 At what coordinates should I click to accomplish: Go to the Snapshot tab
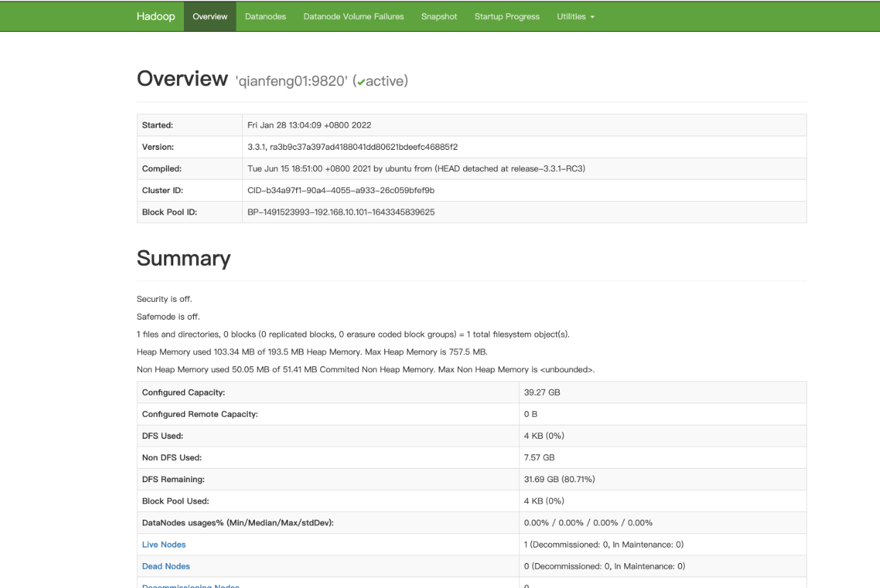(439, 16)
